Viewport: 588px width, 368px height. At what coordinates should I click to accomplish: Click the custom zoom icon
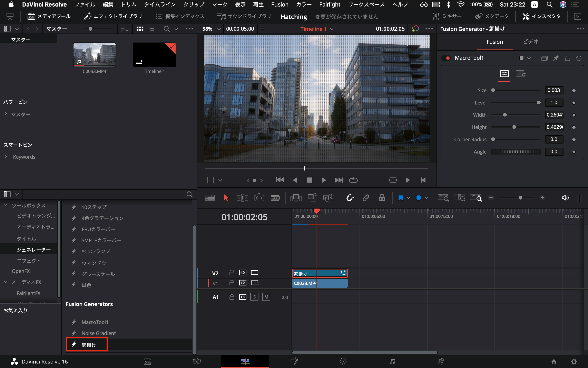click(476, 198)
